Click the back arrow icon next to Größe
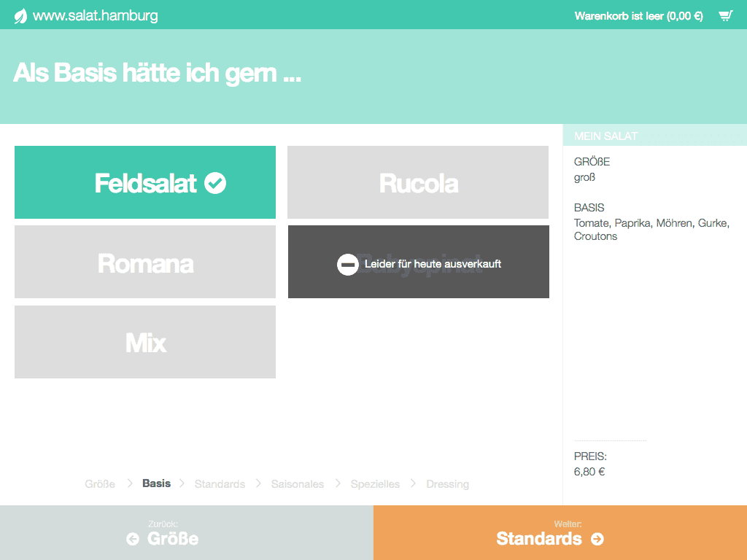The height and width of the screenshot is (560, 747). coord(132,539)
